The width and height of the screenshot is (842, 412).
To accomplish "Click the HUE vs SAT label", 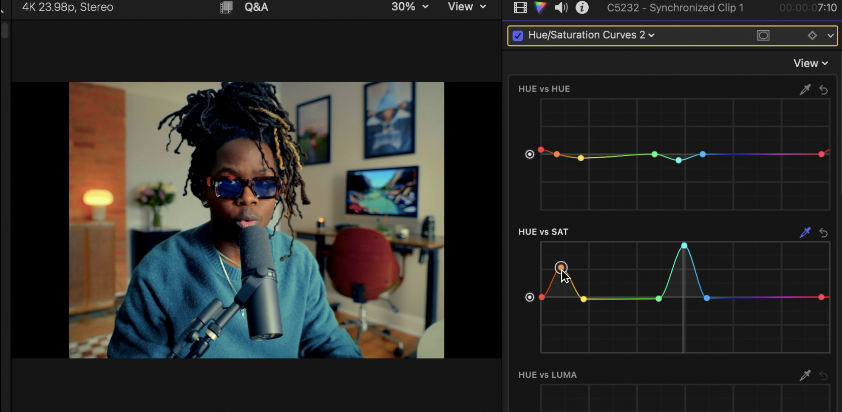I will (x=543, y=232).
